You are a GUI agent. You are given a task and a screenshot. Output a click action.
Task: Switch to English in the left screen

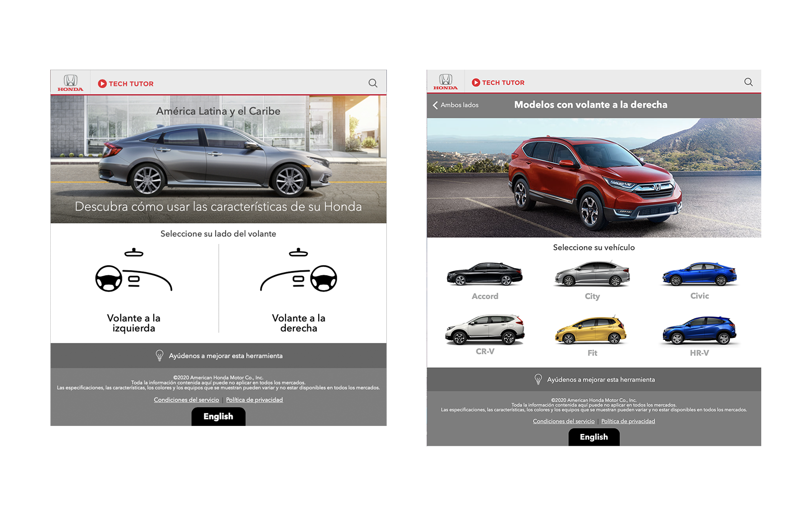(x=218, y=416)
